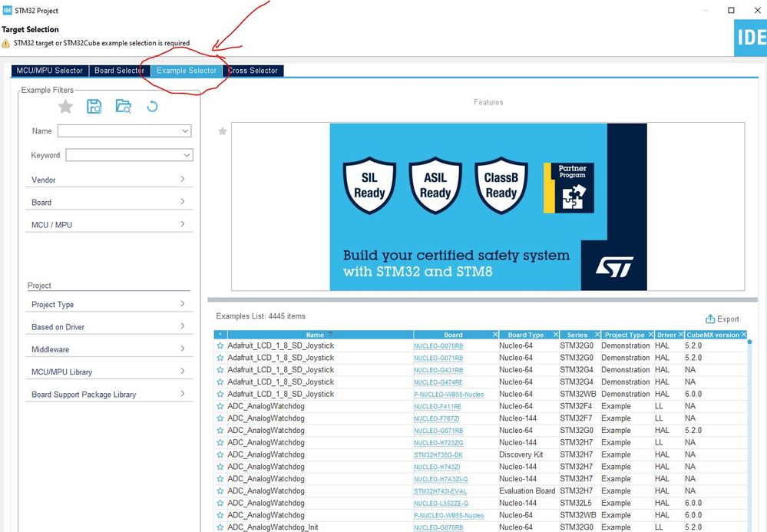767x532 pixels.
Task: Load a saved search from folder icon
Action: pos(124,106)
